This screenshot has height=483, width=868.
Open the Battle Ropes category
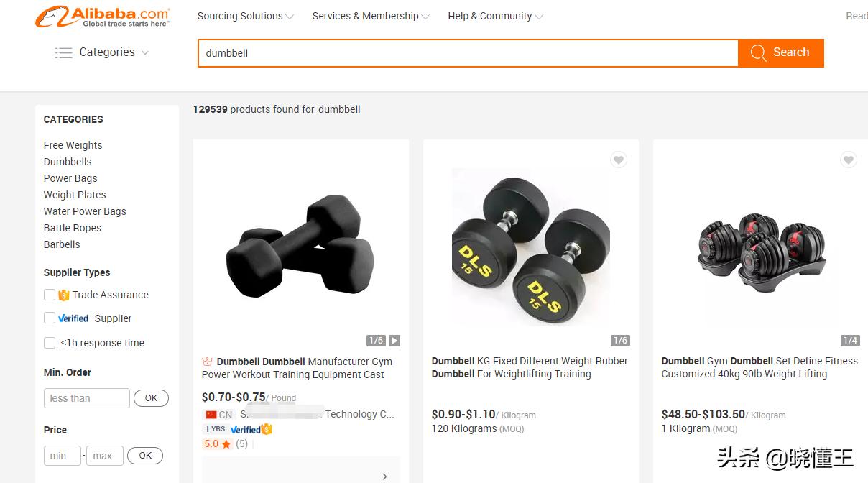point(73,228)
